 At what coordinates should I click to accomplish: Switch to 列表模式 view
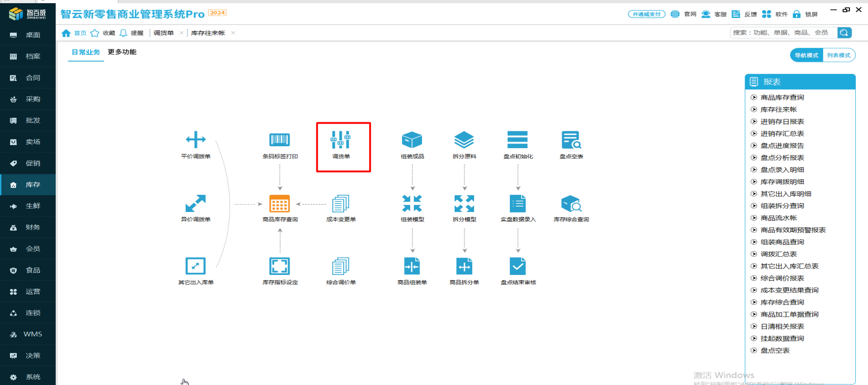[x=839, y=55]
